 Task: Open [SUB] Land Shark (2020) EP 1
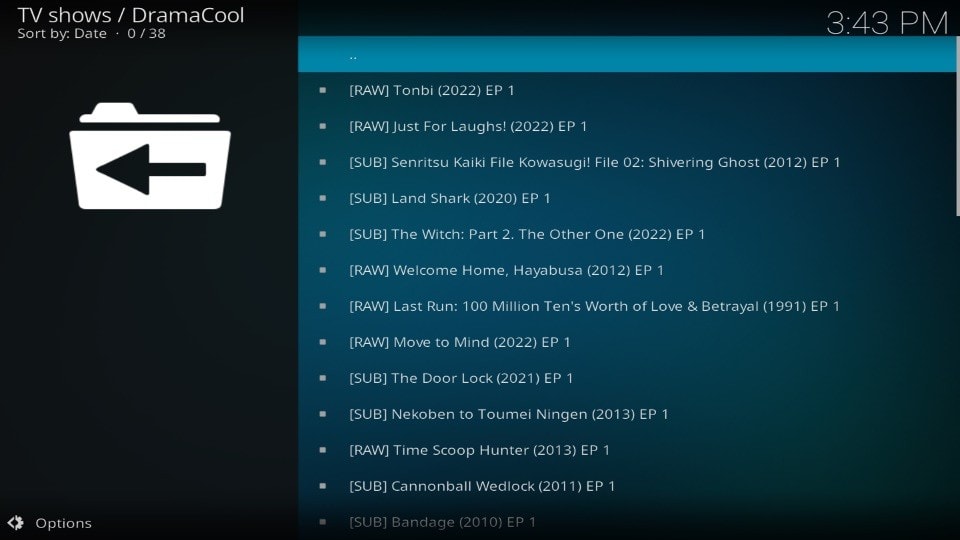coord(626,198)
